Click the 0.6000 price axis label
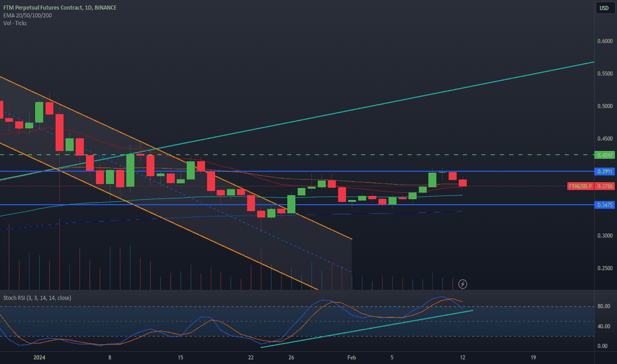617x364 pixels. (605, 41)
